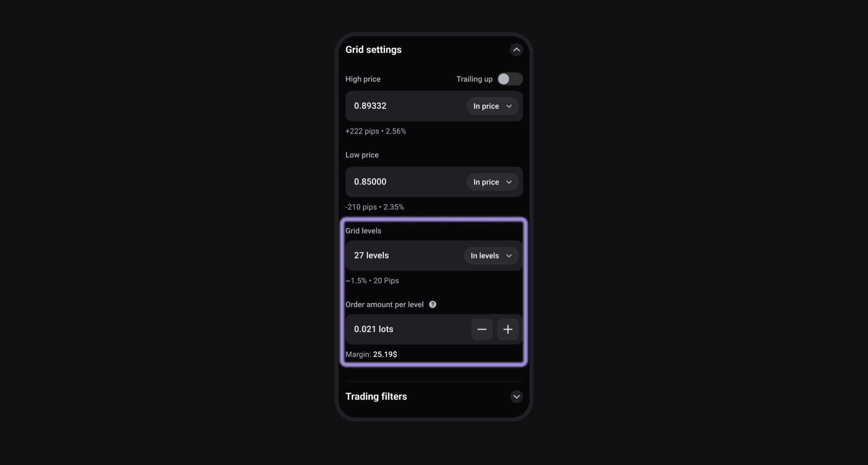Screen dimensions: 868x465
Task: Click the Grid settings heading
Action: coord(374,50)
